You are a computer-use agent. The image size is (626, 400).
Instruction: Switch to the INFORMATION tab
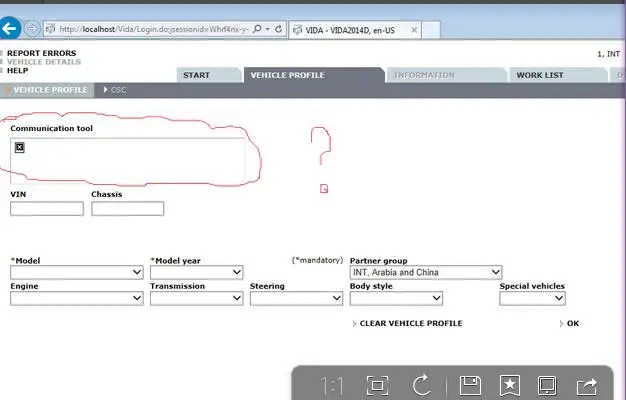click(446, 75)
